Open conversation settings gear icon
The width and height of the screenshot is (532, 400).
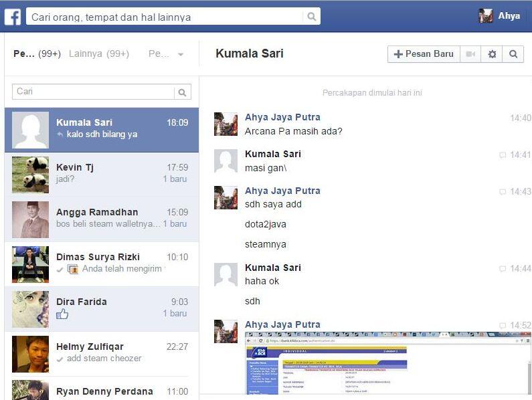(x=492, y=54)
